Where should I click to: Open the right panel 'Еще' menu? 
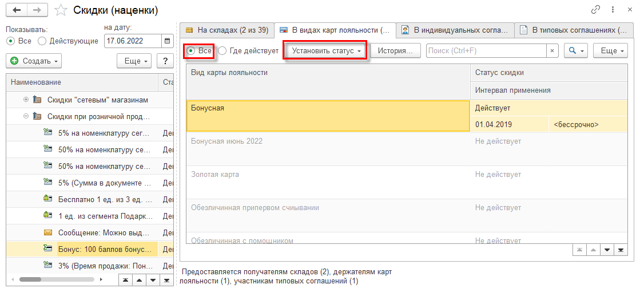610,51
